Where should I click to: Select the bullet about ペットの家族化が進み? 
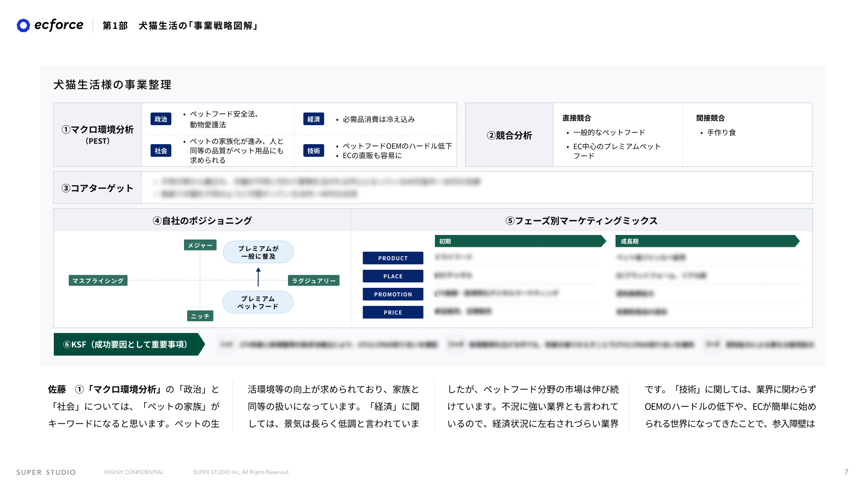pos(236,151)
